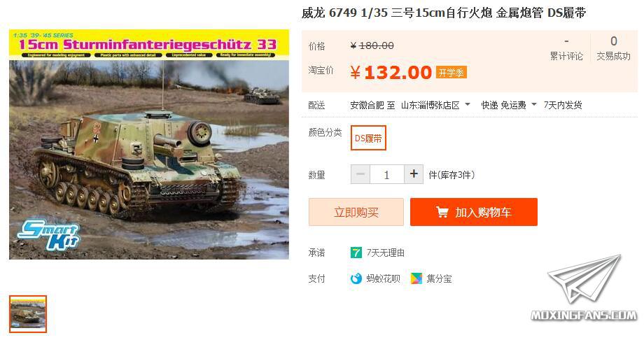Click the colorful Jifenbao (集分宝) icon
The height and width of the screenshot is (340, 644).
point(416,279)
